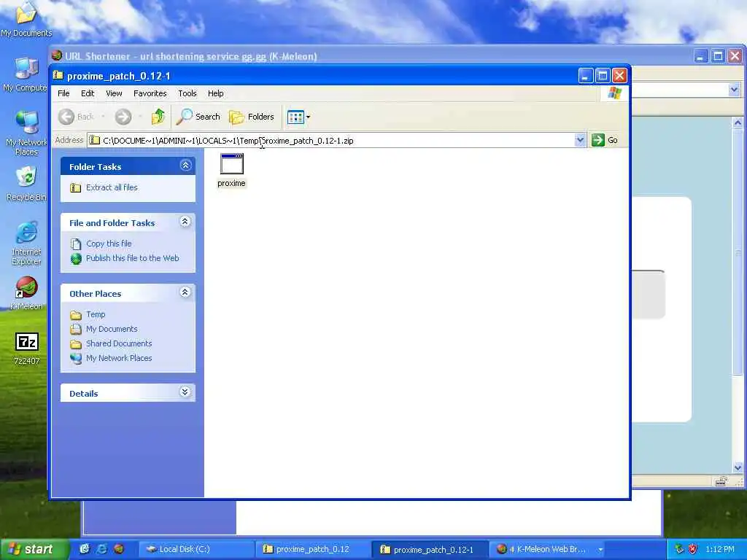This screenshot has width=747, height=560.
Task: Open grouped K-Meleon Web Browser taskbar button
Action: [x=548, y=549]
